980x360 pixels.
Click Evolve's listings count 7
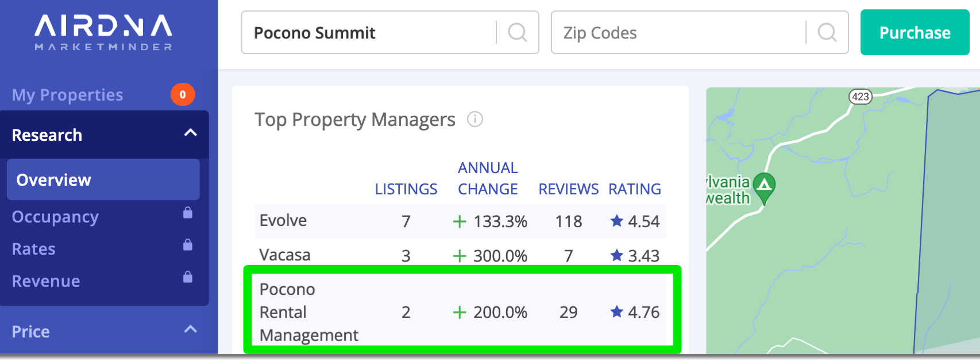[406, 221]
